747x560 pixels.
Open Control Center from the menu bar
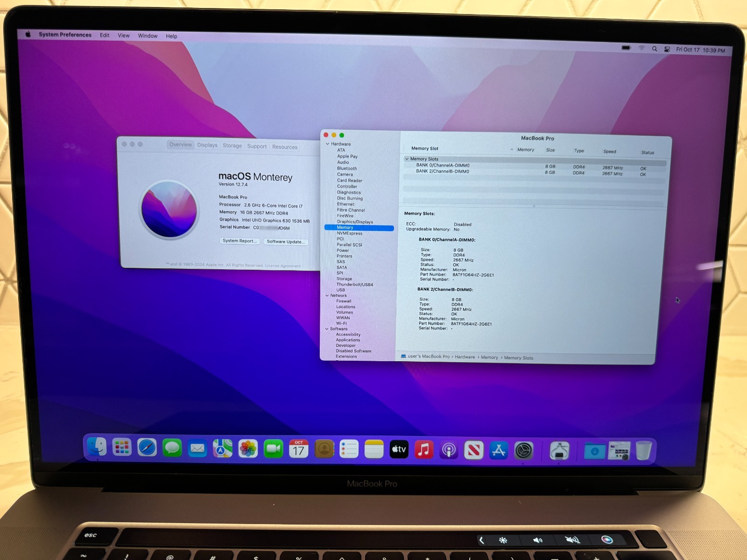tap(667, 49)
